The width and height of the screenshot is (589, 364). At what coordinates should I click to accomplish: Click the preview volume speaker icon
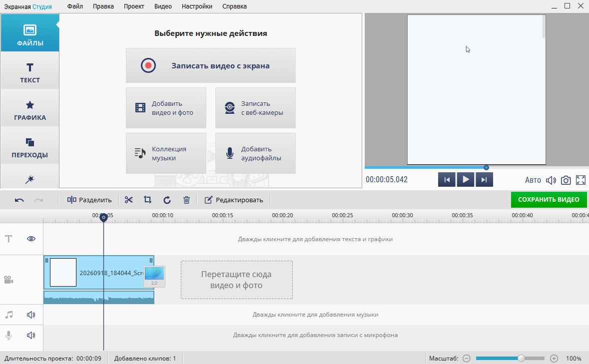[551, 180]
